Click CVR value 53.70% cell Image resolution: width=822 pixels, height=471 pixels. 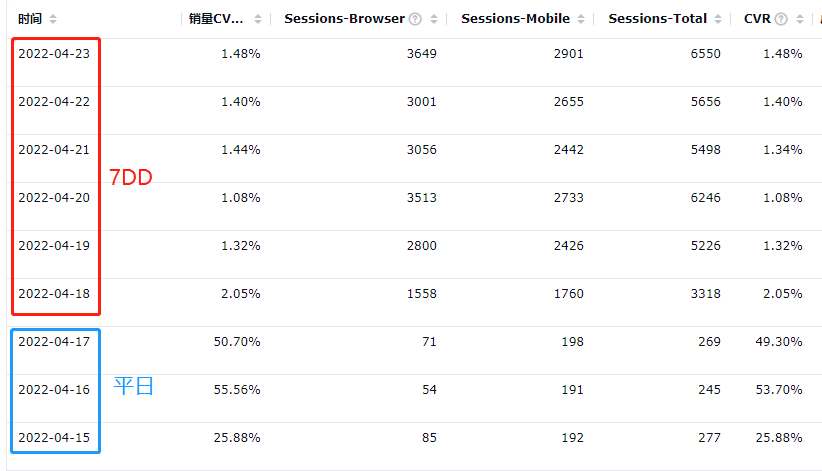[778, 390]
